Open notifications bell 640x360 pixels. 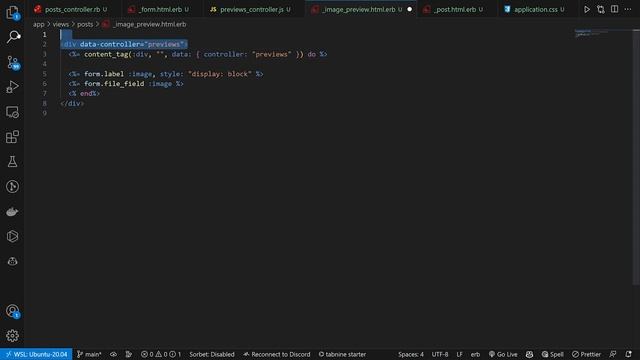click(x=628, y=354)
